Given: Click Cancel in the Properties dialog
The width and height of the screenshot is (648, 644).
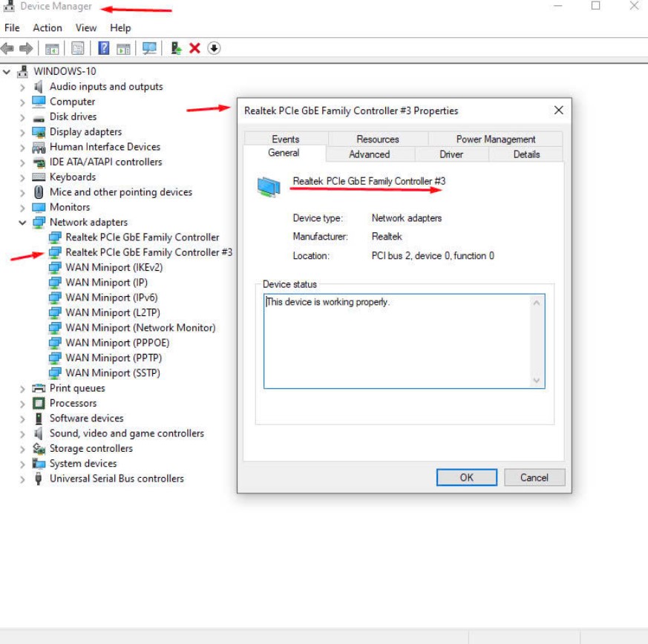Looking at the screenshot, I should [x=534, y=478].
